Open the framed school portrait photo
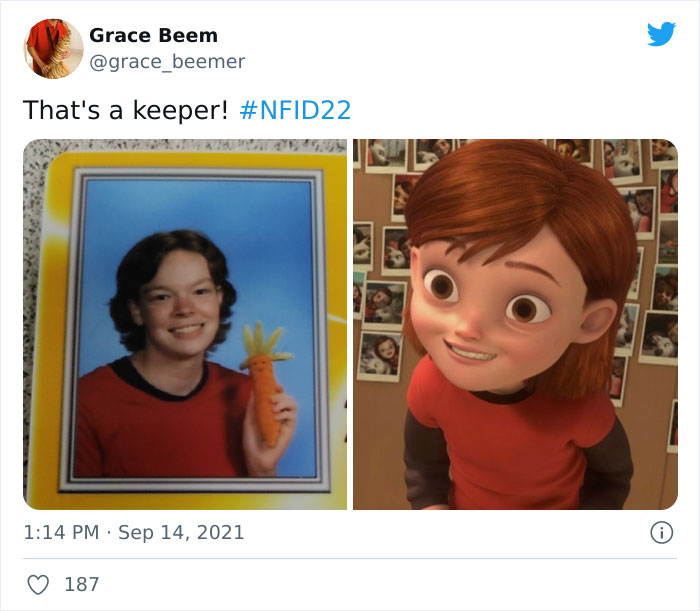This screenshot has height=611, width=700. [185, 324]
